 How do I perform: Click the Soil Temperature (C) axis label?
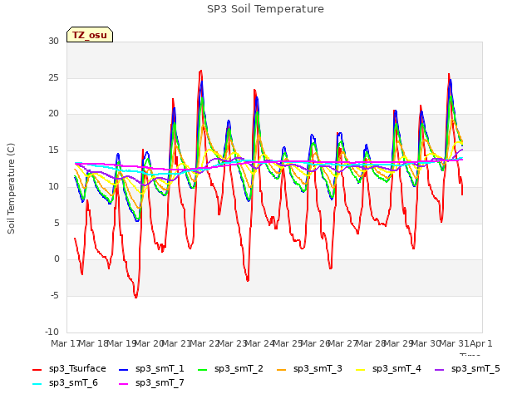[11, 189]
